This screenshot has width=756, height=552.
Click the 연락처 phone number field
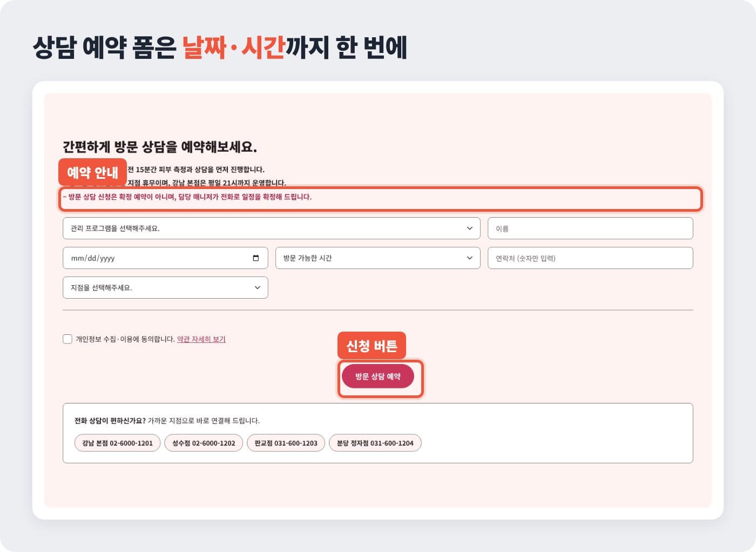(590, 258)
